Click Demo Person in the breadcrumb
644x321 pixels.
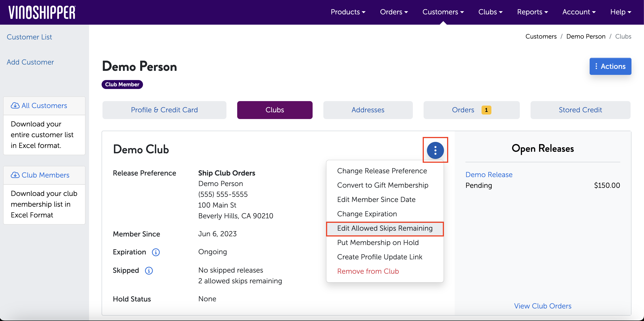point(586,37)
